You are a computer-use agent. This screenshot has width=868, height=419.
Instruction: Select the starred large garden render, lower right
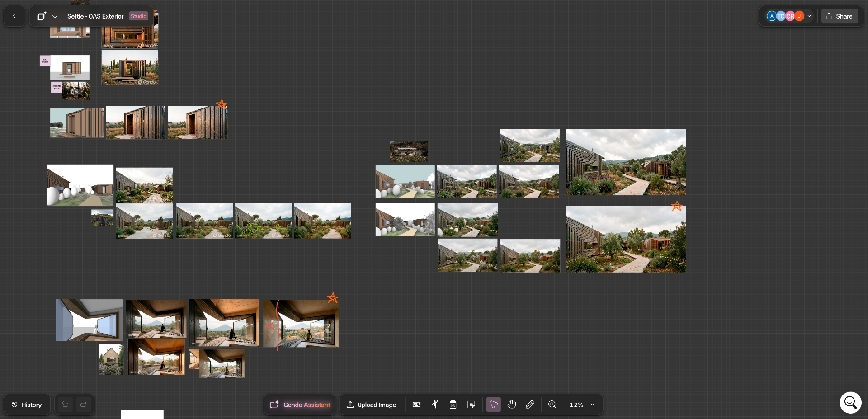click(626, 239)
